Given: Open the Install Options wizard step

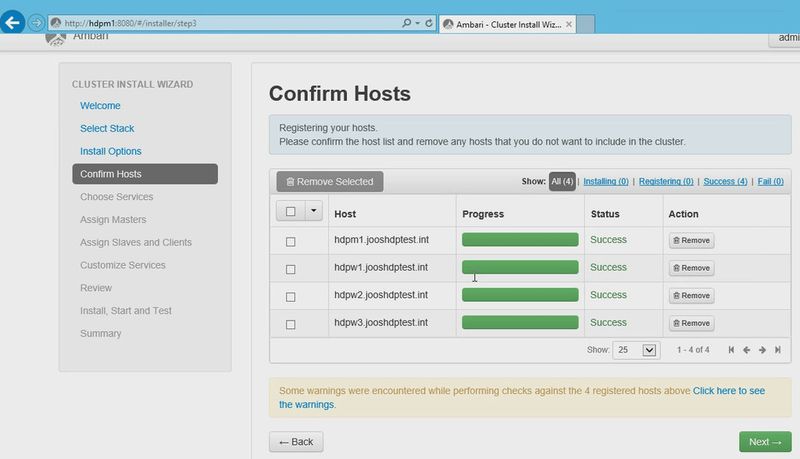Looking at the screenshot, I should (111, 151).
